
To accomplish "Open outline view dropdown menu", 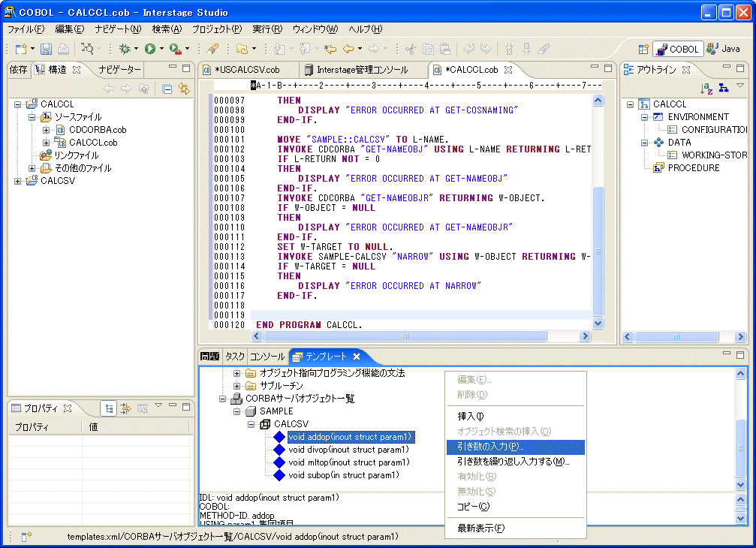I will click(x=740, y=86).
